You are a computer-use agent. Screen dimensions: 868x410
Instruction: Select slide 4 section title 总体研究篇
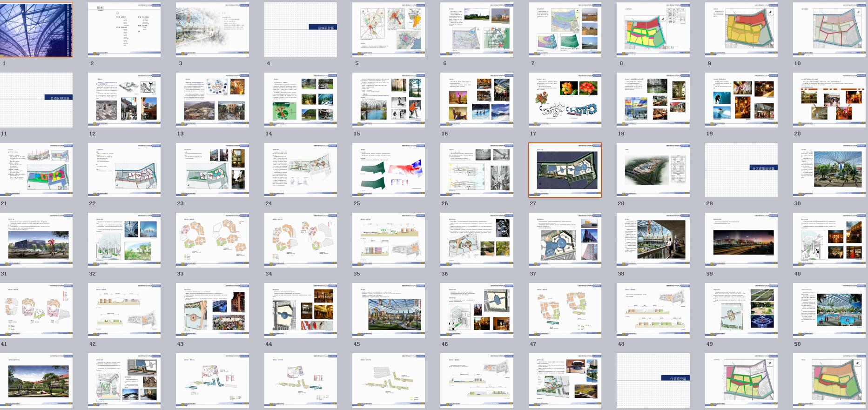pos(301,30)
